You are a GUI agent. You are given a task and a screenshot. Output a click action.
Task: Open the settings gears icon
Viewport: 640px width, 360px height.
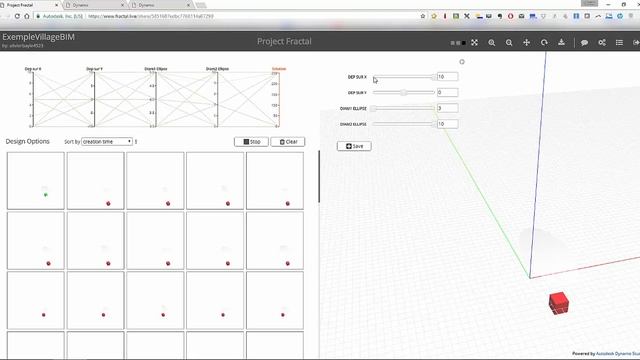pos(602,42)
